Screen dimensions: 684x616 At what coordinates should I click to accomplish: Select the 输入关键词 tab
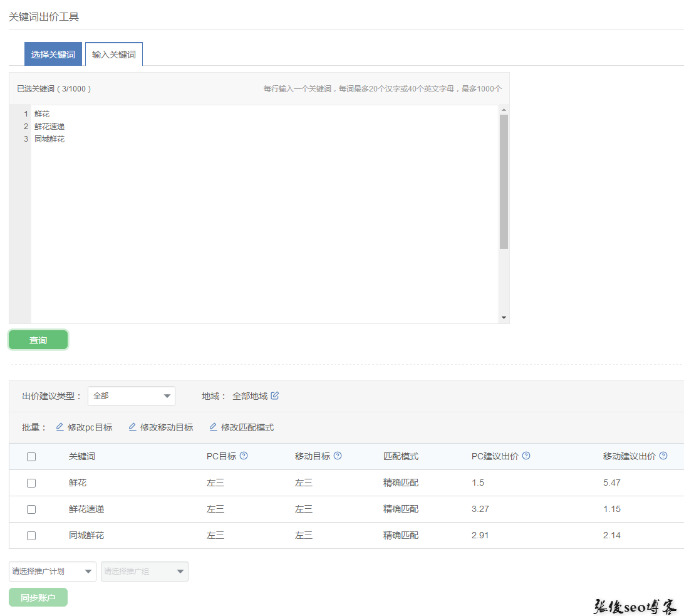pyautogui.click(x=114, y=54)
